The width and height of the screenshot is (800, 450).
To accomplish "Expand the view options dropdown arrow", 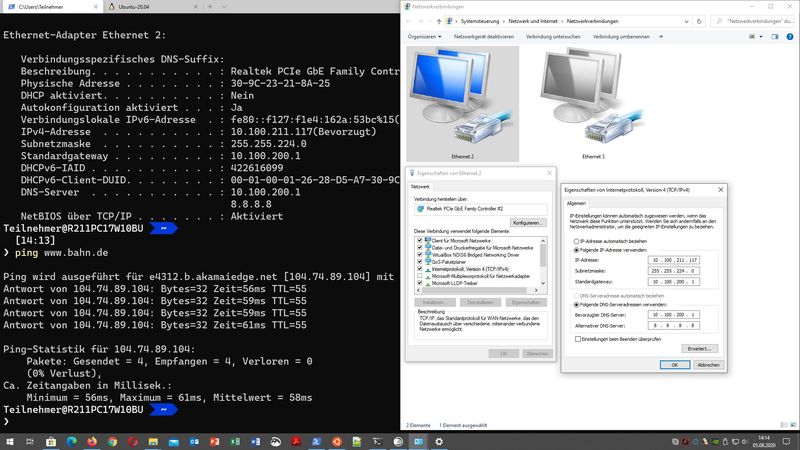I will 761,37.
